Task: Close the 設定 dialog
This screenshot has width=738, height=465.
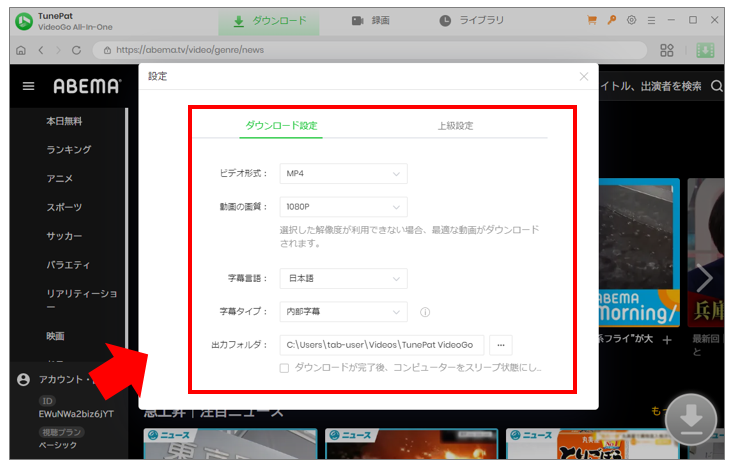Action: click(584, 76)
